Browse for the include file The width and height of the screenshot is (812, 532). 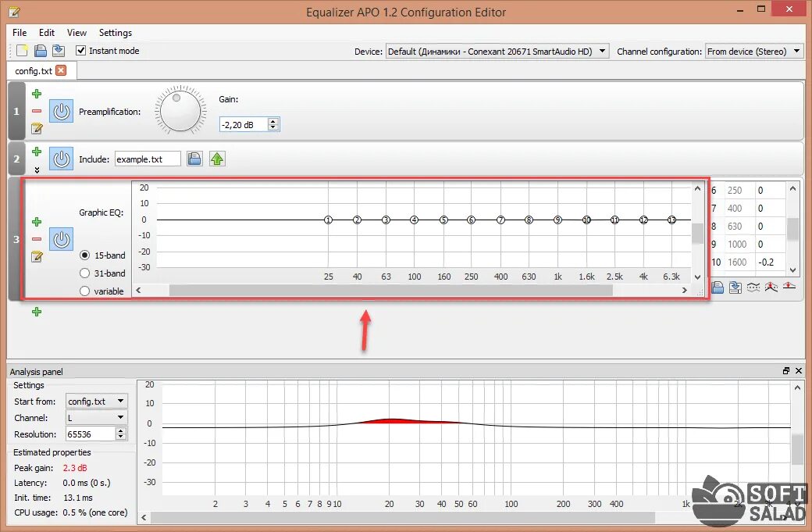click(194, 159)
